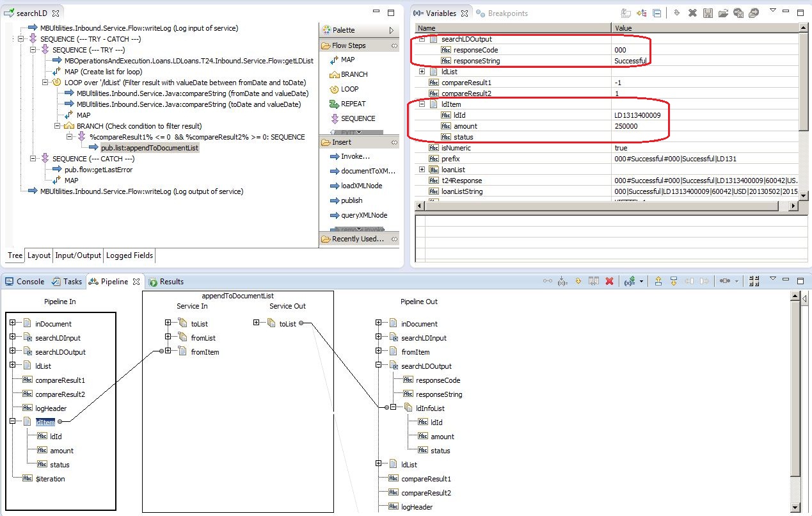Collapse the searchLDOutput node in Variables
The width and height of the screenshot is (812, 516).
coord(422,39)
